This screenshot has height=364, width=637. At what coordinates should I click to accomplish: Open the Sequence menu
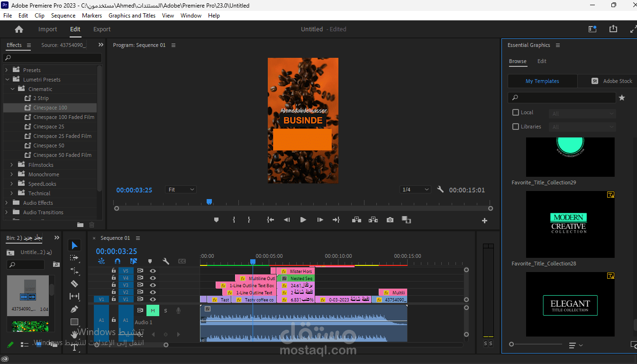pos(63,16)
